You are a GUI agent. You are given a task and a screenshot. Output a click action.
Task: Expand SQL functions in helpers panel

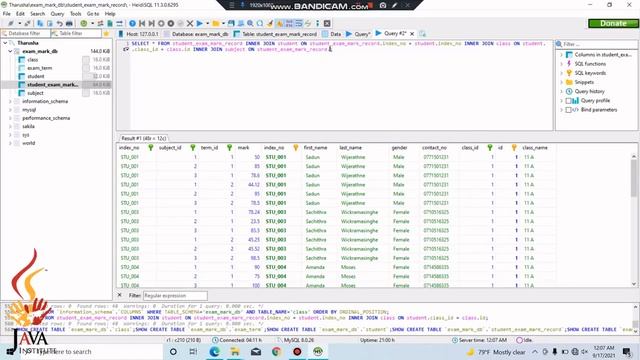tap(561, 64)
